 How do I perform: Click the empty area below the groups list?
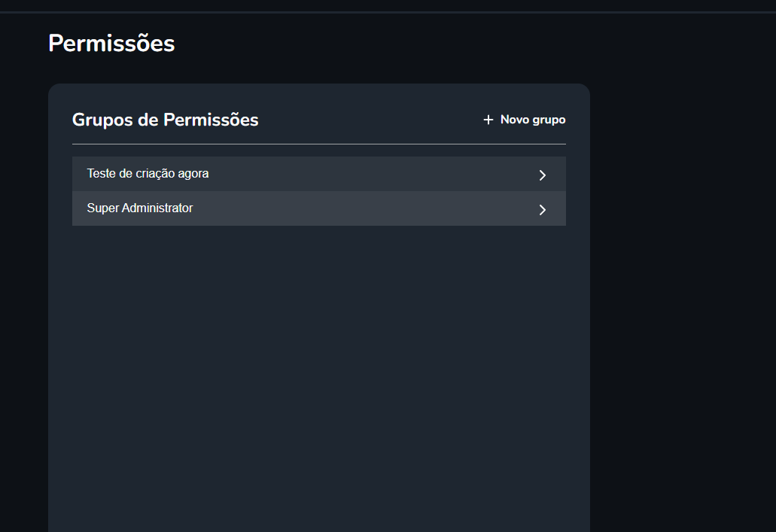click(318, 361)
